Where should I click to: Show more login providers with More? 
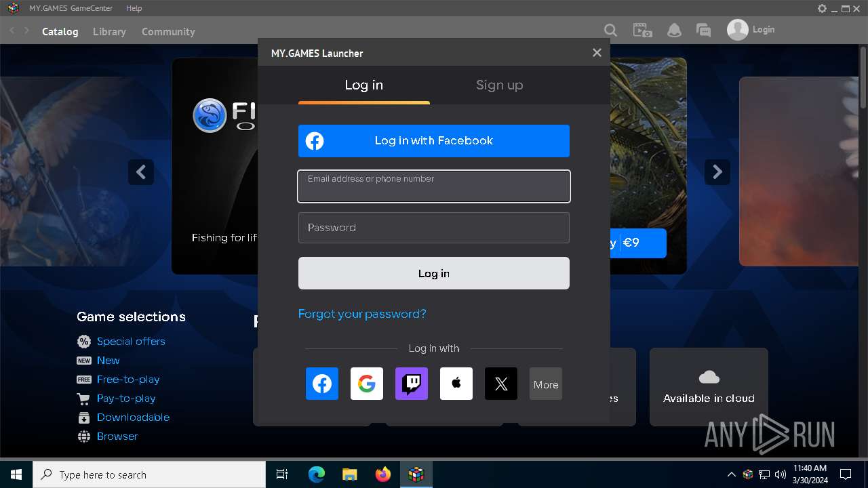click(546, 384)
